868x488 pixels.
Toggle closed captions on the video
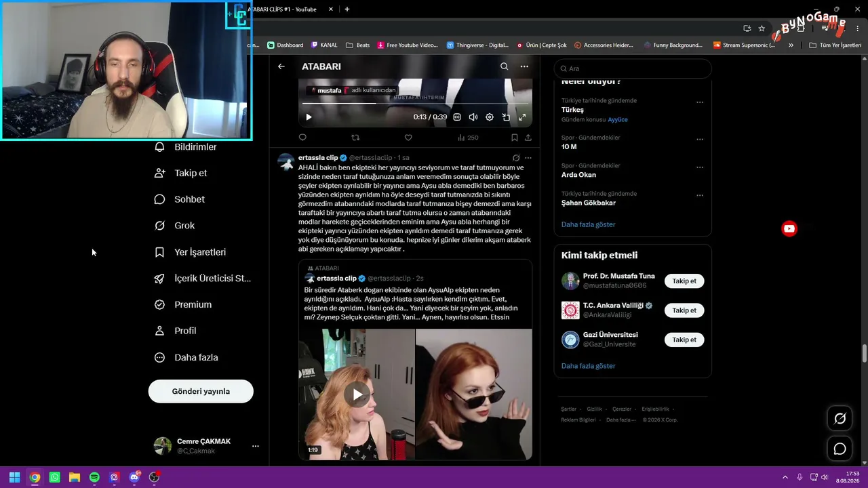tap(457, 117)
